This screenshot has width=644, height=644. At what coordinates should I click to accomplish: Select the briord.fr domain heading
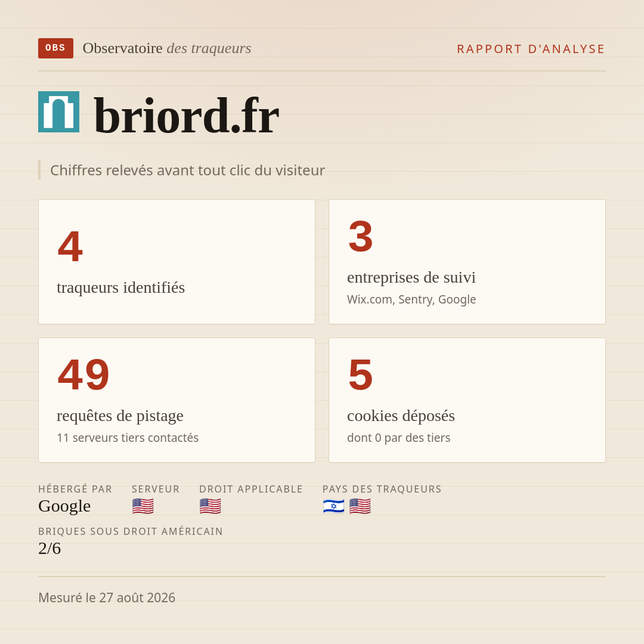click(187, 116)
